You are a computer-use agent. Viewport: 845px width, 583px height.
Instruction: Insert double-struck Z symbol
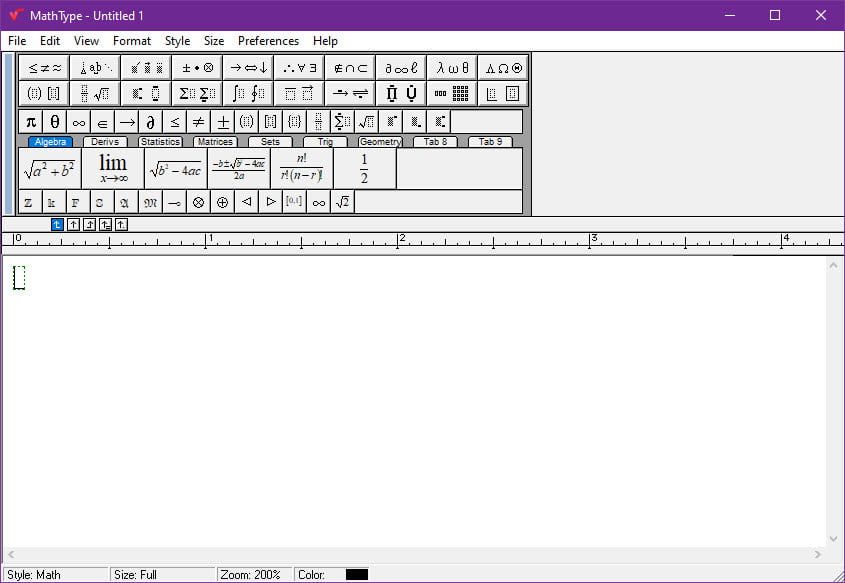[x=30, y=202]
